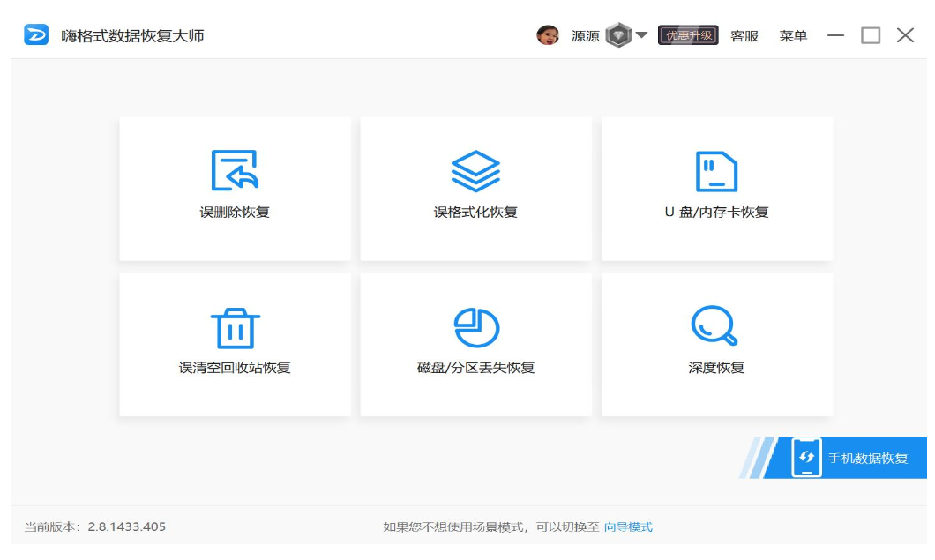Click the gray diamond membership badge
This screenshot has width=935, height=560.
(618, 35)
